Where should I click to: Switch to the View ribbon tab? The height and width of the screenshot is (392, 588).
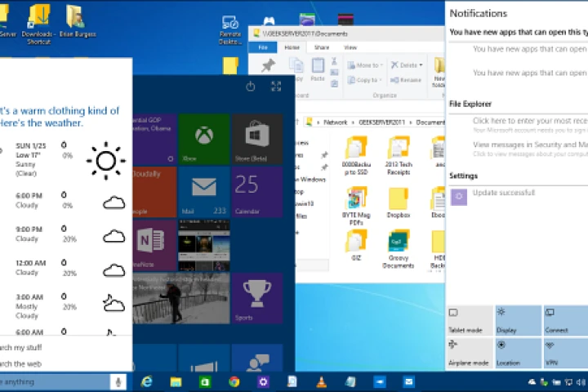tap(350, 47)
